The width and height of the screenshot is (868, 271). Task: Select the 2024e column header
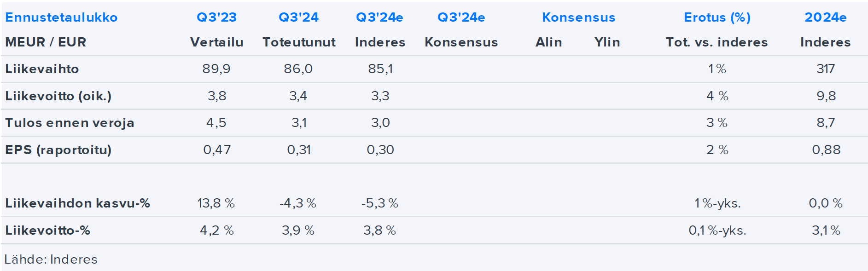pyautogui.click(x=825, y=17)
